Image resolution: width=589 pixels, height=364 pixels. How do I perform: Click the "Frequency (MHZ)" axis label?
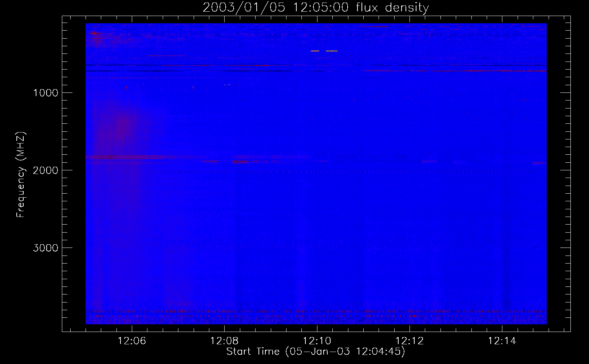21,175
